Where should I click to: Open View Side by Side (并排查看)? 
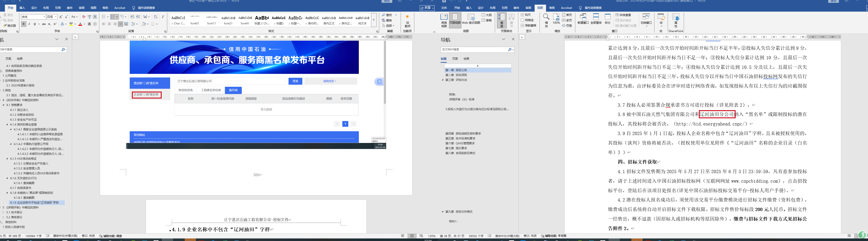tap(623, 15)
